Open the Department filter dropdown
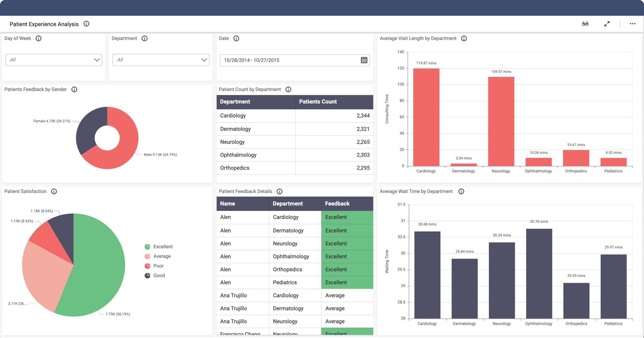The width and height of the screenshot is (644, 338). (x=161, y=60)
